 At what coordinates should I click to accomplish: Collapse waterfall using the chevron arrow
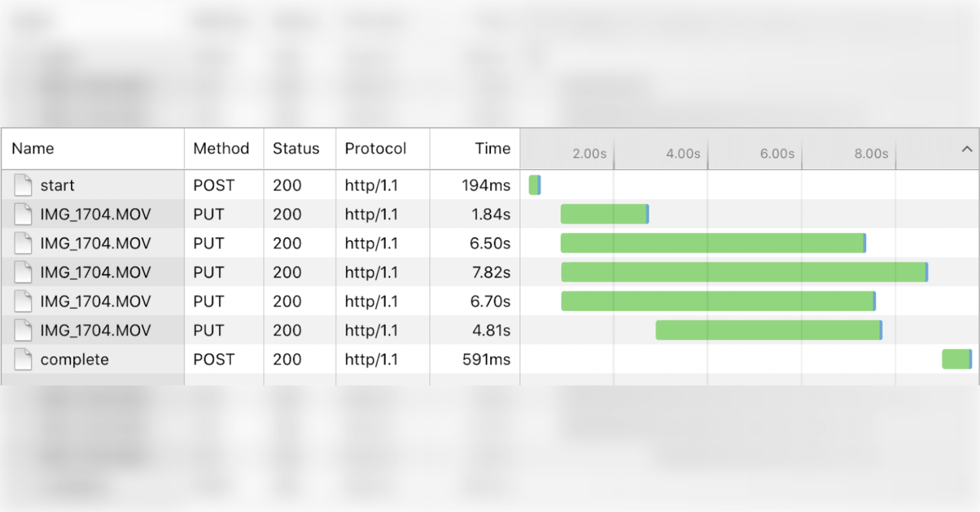click(x=967, y=149)
